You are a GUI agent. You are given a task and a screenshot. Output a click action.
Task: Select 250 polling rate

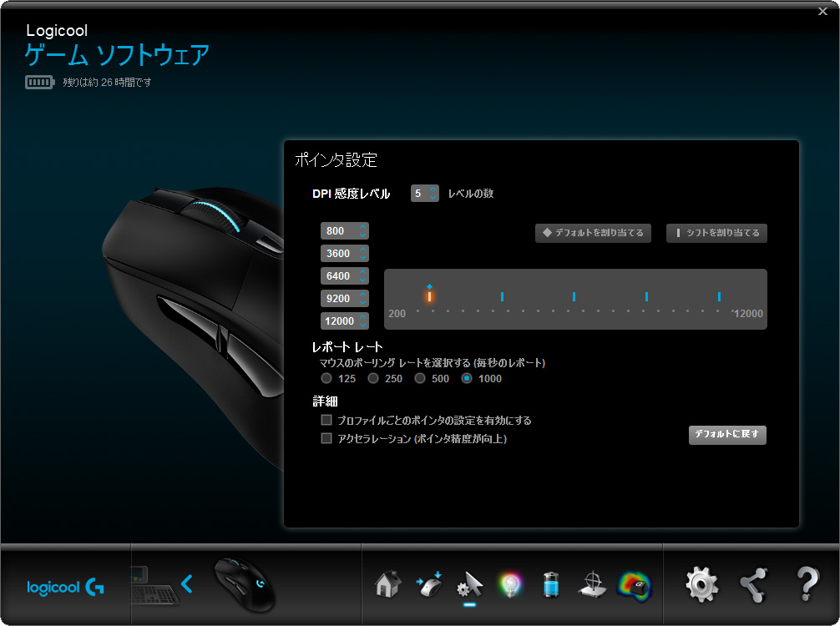coord(373,378)
